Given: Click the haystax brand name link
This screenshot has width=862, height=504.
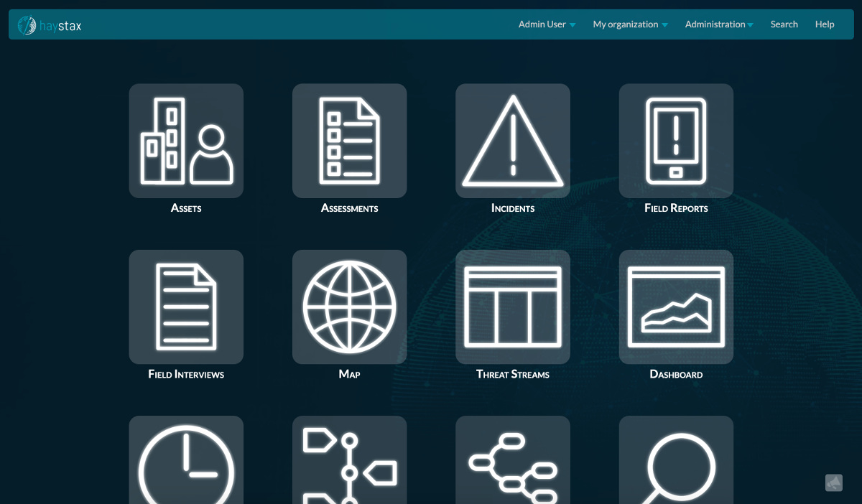Looking at the screenshot, I should pyautogui.click(x=62, y=26).
